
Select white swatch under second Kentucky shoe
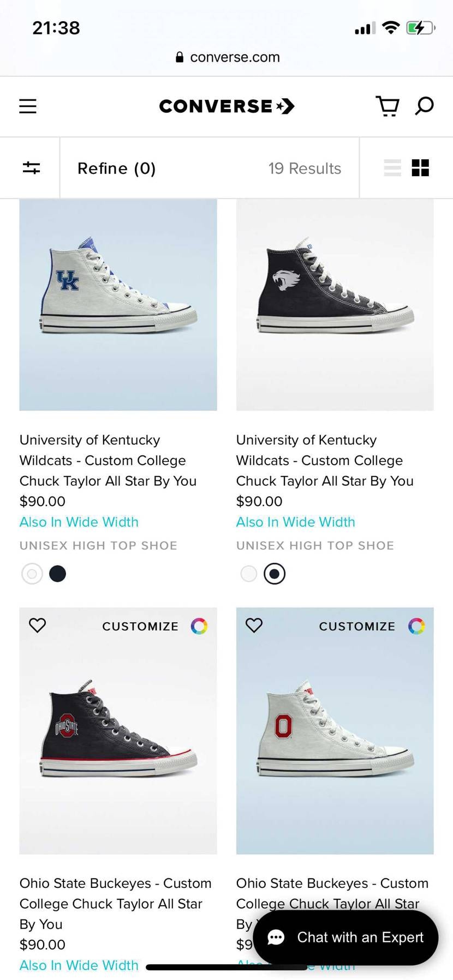pos(248,574)
